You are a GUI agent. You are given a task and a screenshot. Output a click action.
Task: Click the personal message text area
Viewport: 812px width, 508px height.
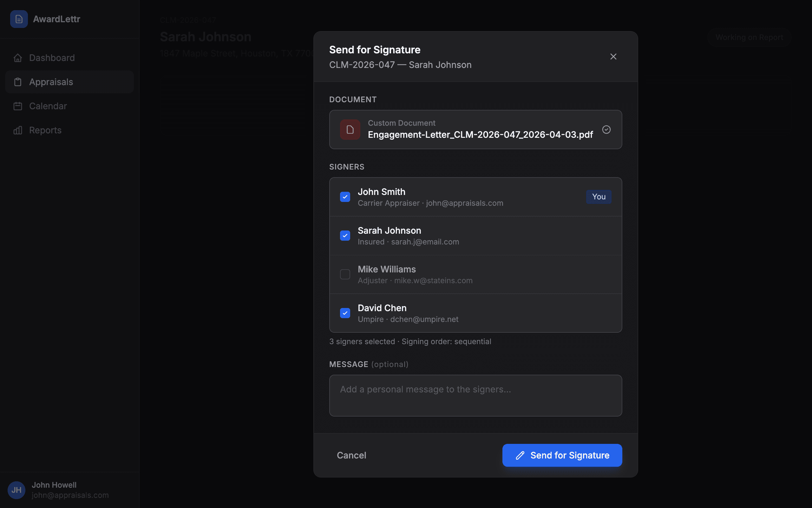[x=475, y=396]
